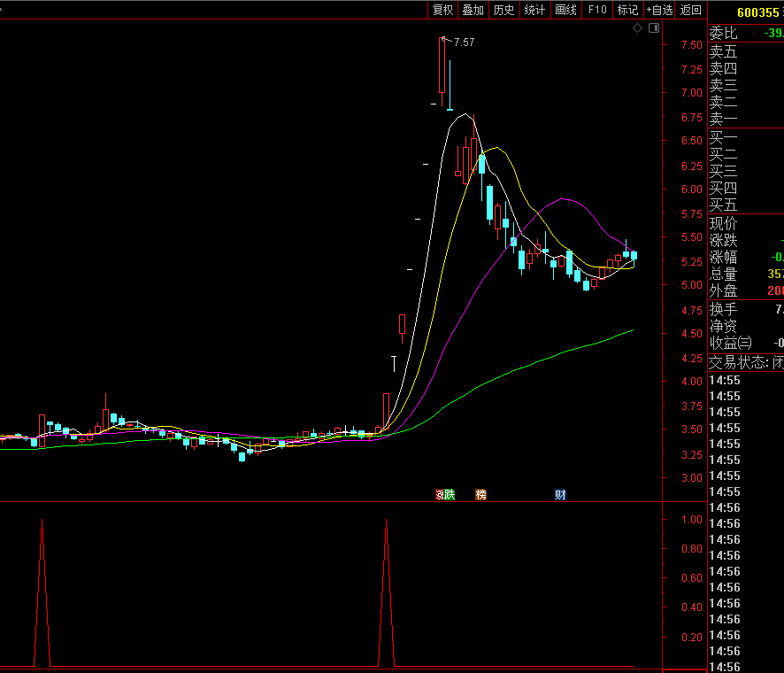Click the second indicator spike in the middle
The image size is (784, 673).
[386, 593]
